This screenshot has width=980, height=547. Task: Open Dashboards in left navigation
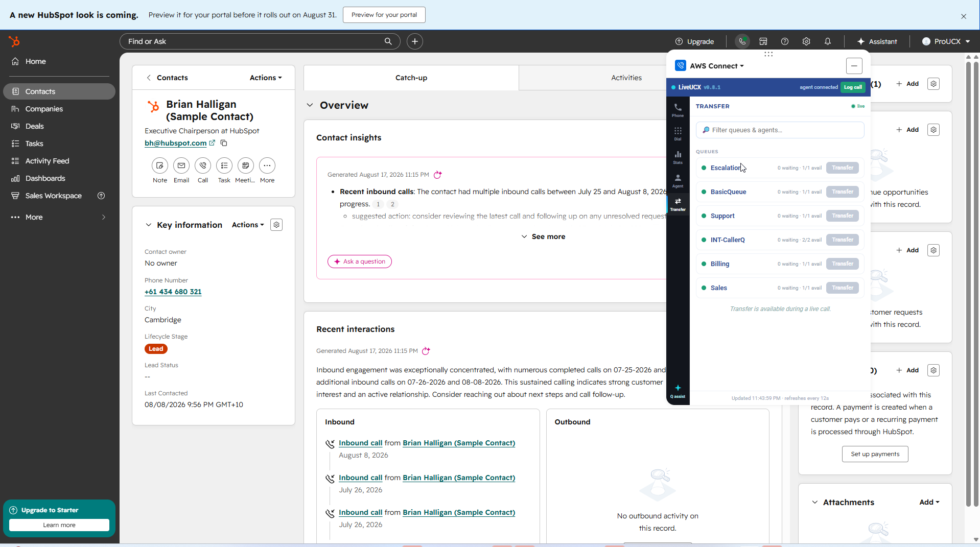click(x=59, y=178)
